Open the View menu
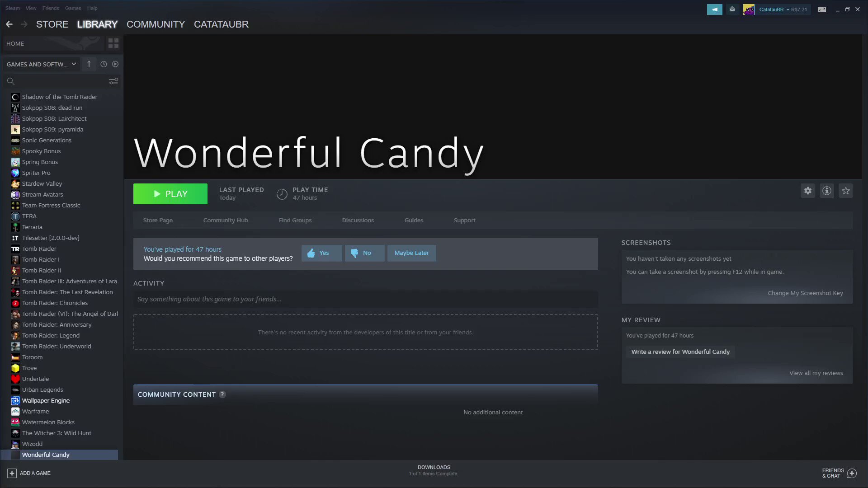Image resolution: width=868 pixels, height=488 pixels. pyautogui.click(x=31, y=8)
